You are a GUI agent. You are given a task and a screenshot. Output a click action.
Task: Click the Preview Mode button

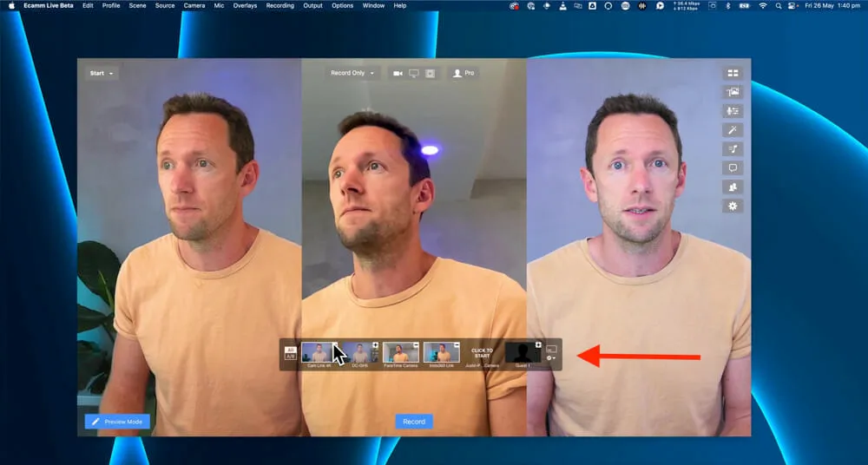(117, 422)
